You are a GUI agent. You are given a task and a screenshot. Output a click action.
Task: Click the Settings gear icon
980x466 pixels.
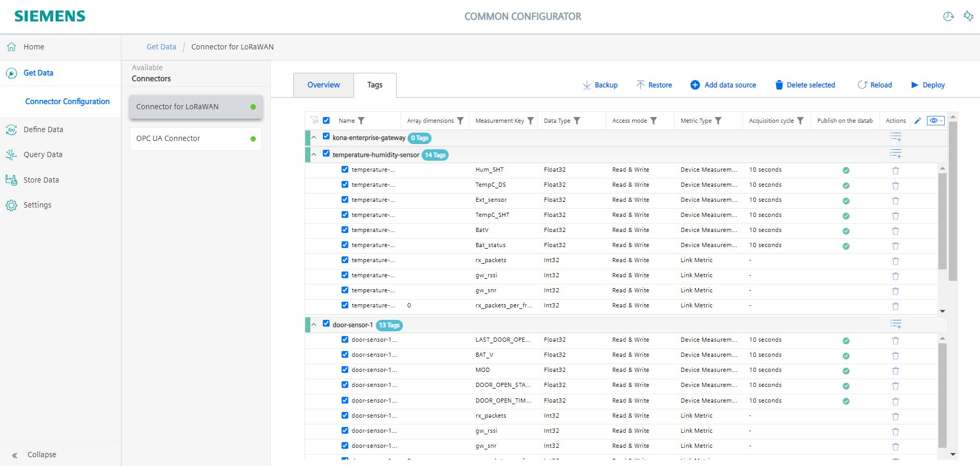click(x=11, y=205)
